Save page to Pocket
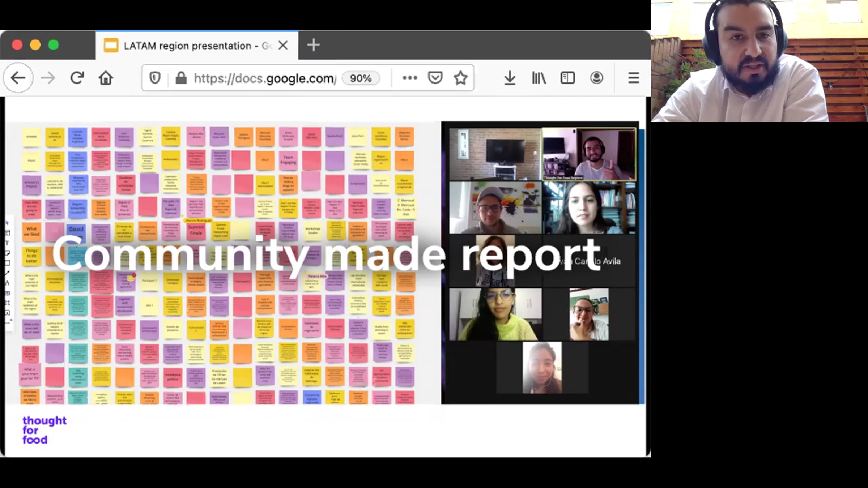This screenshot has height=488, width=868. 435,78
